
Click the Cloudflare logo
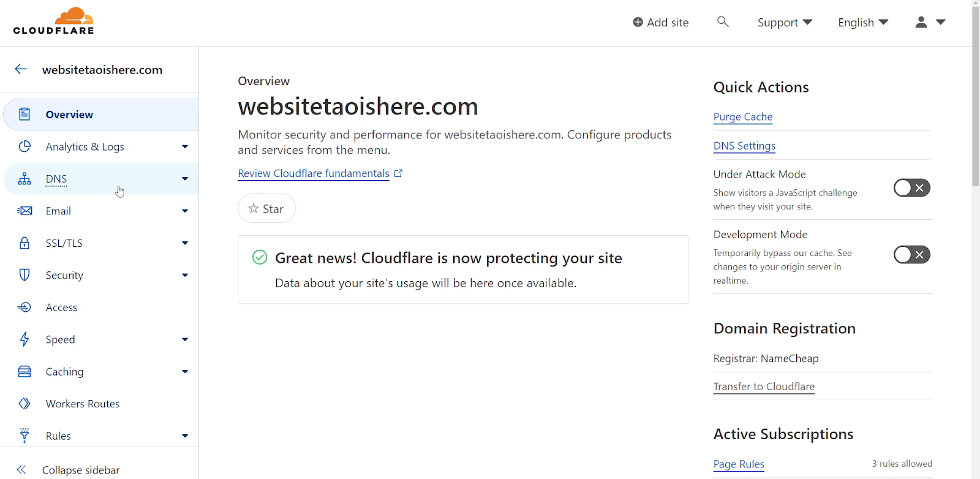coord(54,21)
